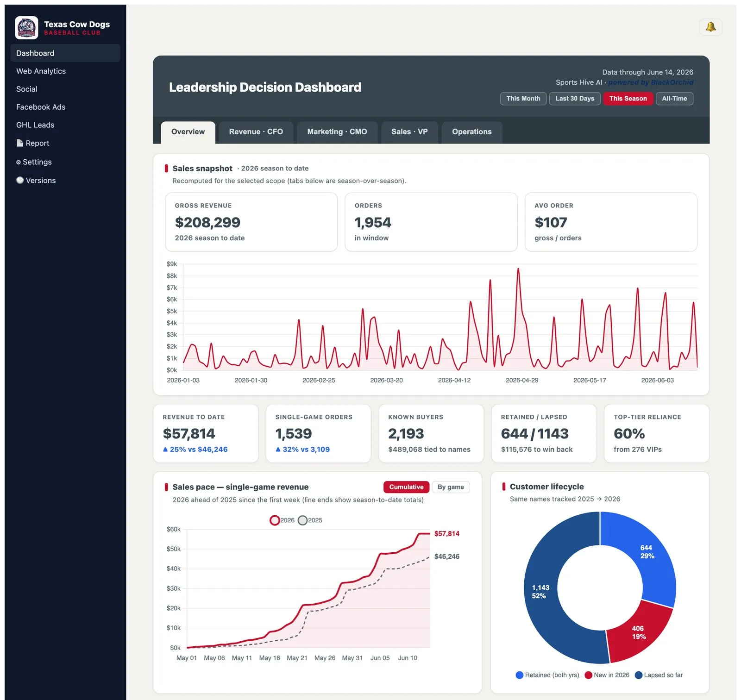Image resolution: width=741 pixels, height=700 pixels.
Task: Click the Report document icon in sidebar
Action: tap(19, 143)
